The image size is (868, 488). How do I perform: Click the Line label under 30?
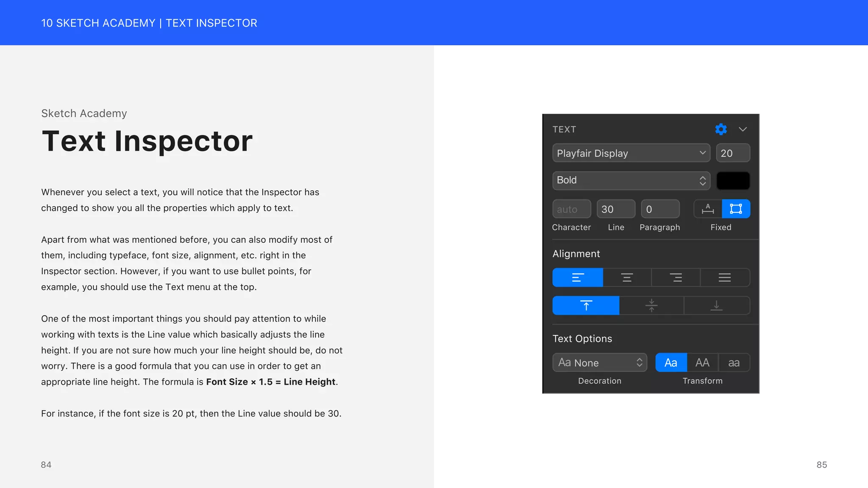pyautogui.click(x=616, y=227)
